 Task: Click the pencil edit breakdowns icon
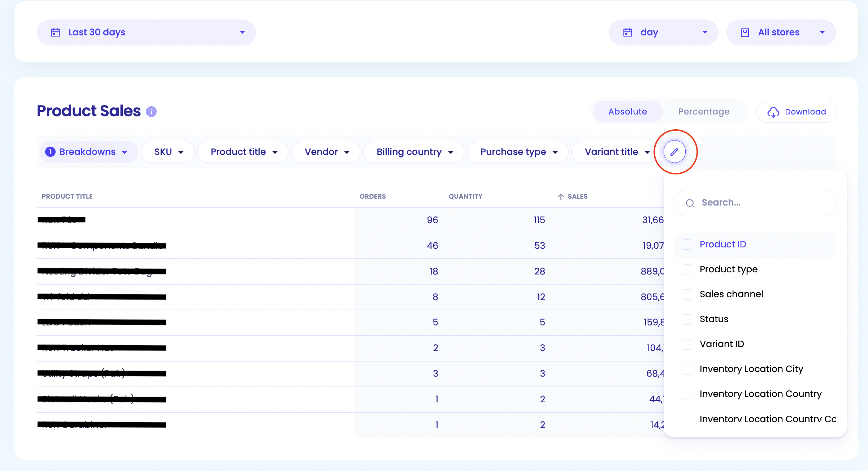point(674,152)
